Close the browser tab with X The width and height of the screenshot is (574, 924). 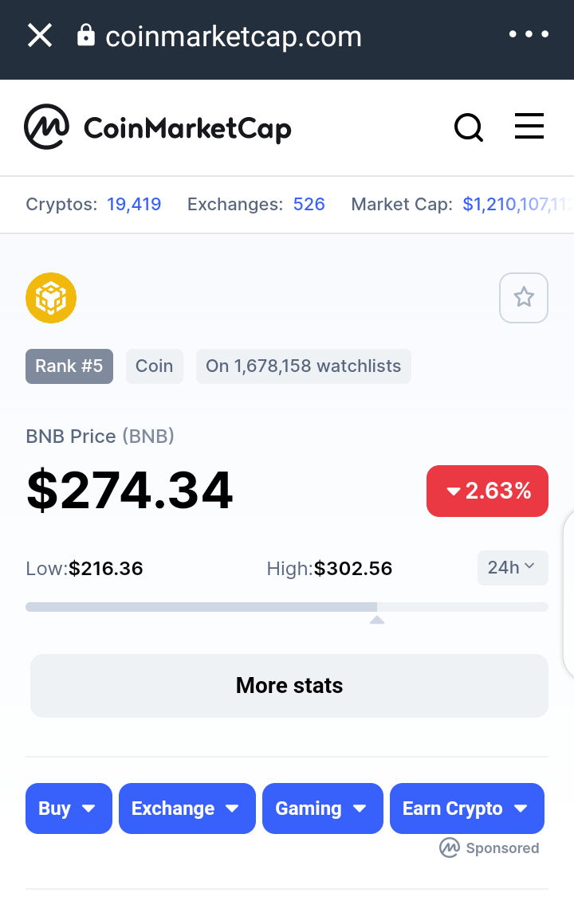tap(40, 35)
